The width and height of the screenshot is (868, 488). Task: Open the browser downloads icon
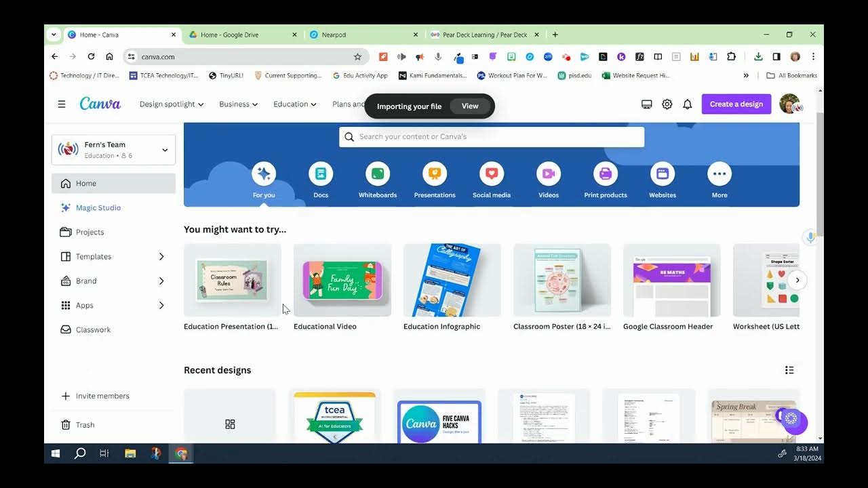[758, 57]
